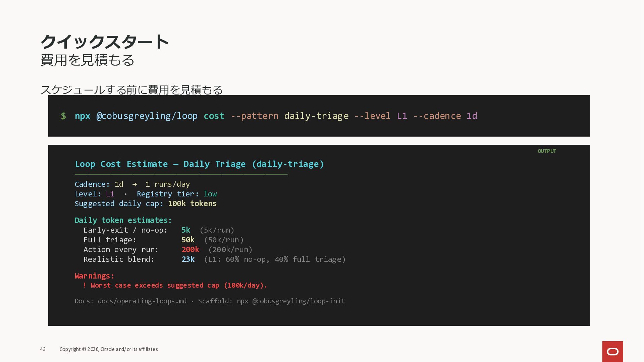Click slide number 43
The height and width of the screenshot is (362, 644).
pyautogui.click(x=43, y=349)
